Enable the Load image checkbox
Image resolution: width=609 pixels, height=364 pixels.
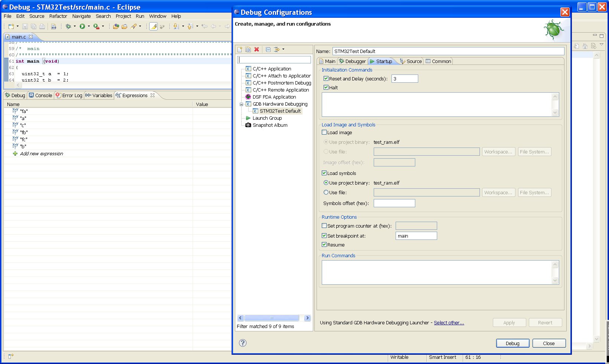[x=324, y=132]
